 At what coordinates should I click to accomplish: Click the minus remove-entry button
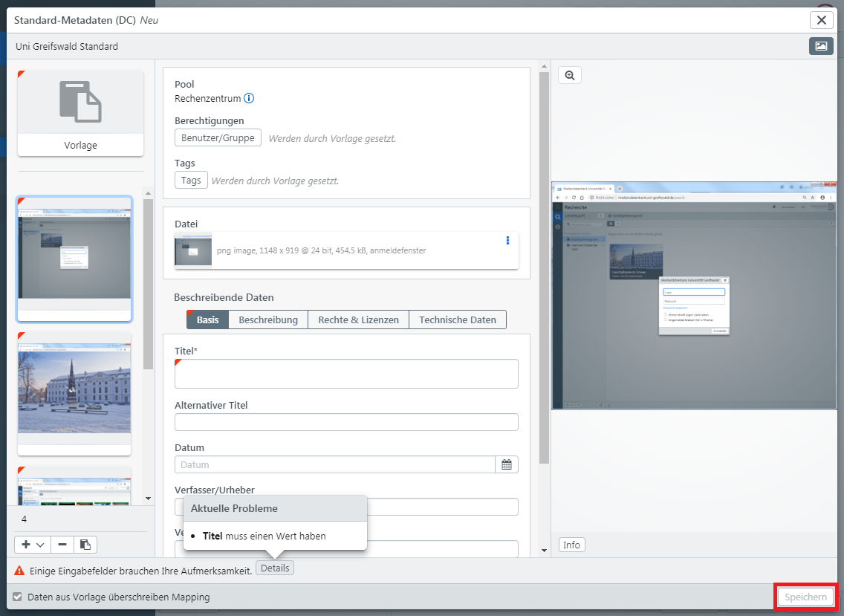62,545
